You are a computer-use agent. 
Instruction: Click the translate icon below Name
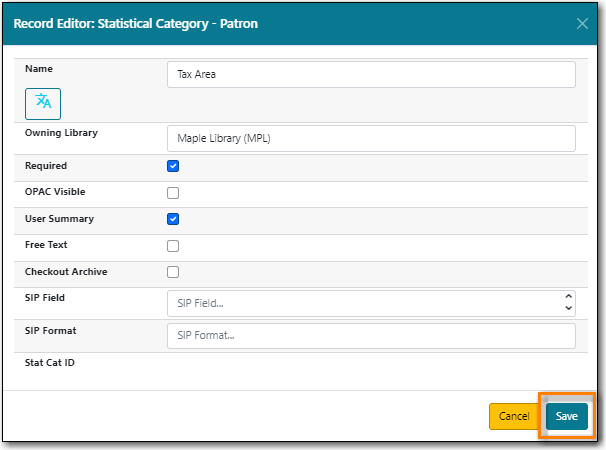pyautogui.click(x=43, y=102)
